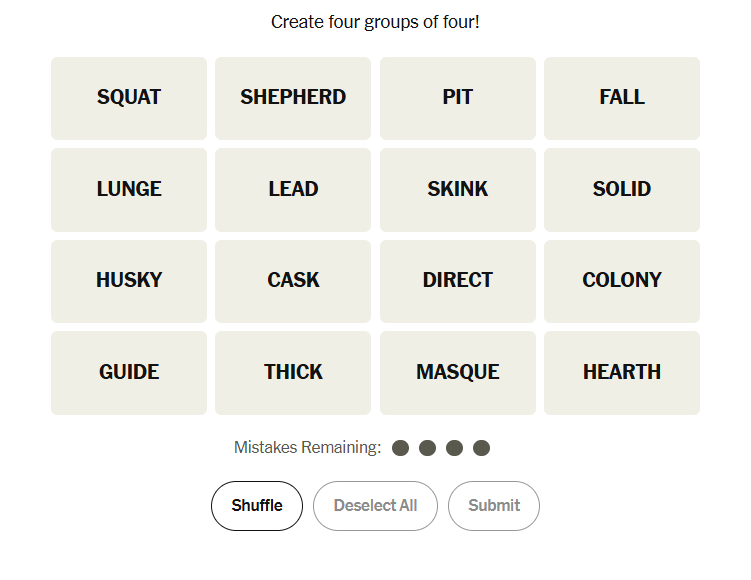Choose the HUSKY tile
This screenshot has height=580, width=751.
(x=129, y=281)
